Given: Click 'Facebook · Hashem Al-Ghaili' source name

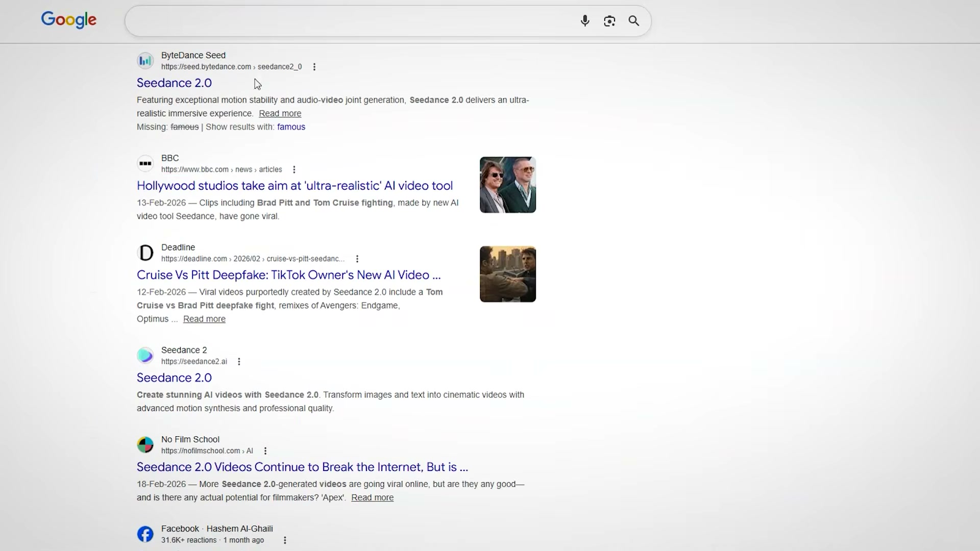Looking at the screenshot, I should click(217, 529).
